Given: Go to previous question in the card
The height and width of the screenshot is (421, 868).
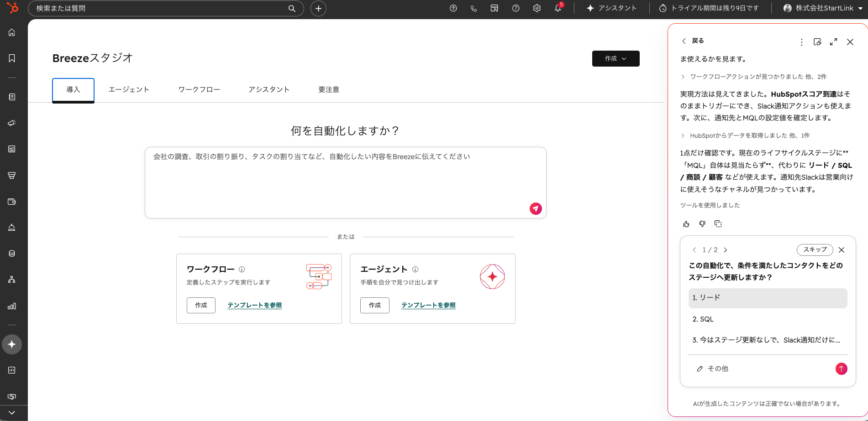Looking at the screenshot, I should coord(694,250).
